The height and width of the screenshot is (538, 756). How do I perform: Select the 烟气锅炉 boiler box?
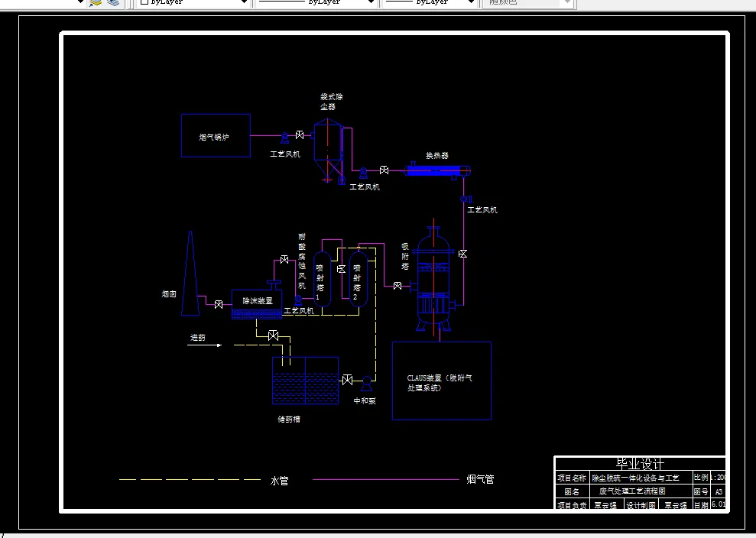216,135
